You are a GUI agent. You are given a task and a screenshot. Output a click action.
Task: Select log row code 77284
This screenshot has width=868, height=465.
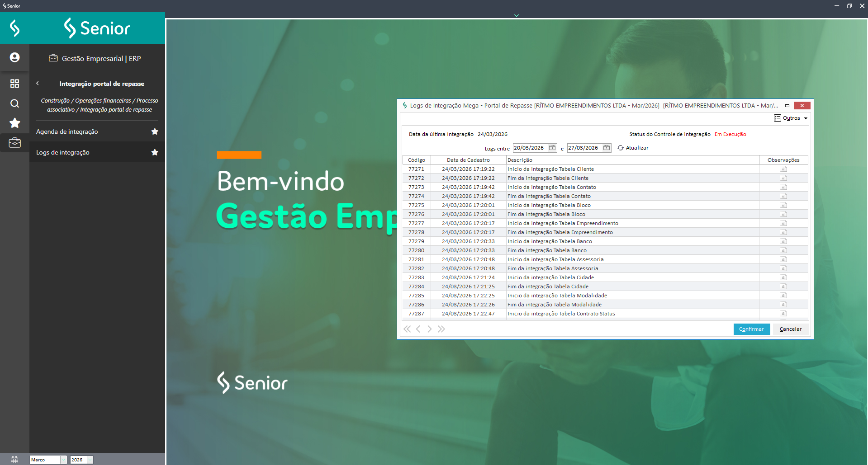[x=416, y=287]
